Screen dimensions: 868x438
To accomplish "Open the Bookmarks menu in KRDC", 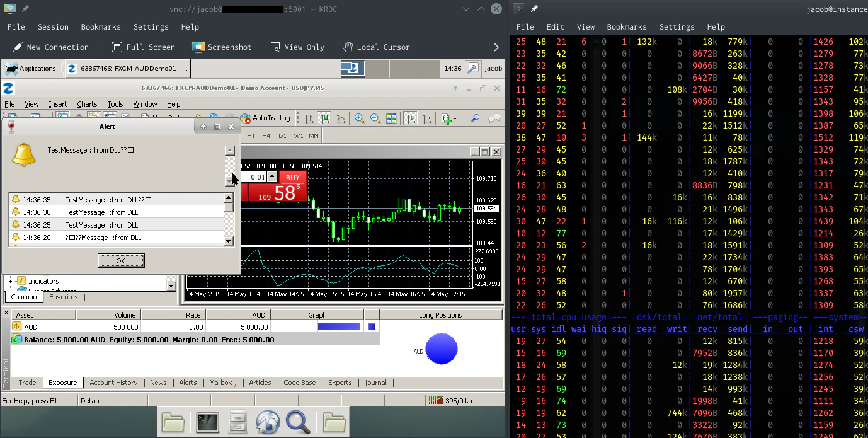I will (x=101, y=27).
